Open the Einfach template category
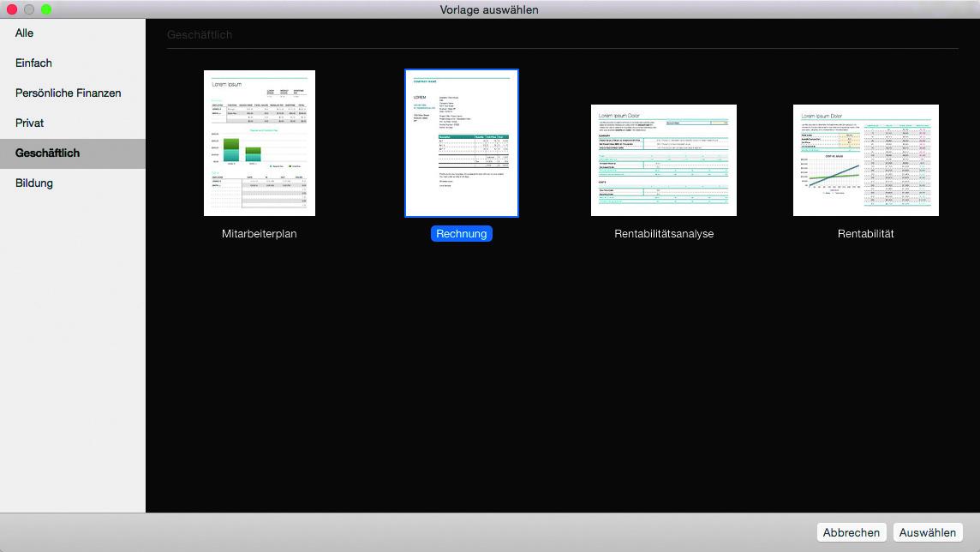This screenshot has width=980, height=552. (x=73, y=63)
